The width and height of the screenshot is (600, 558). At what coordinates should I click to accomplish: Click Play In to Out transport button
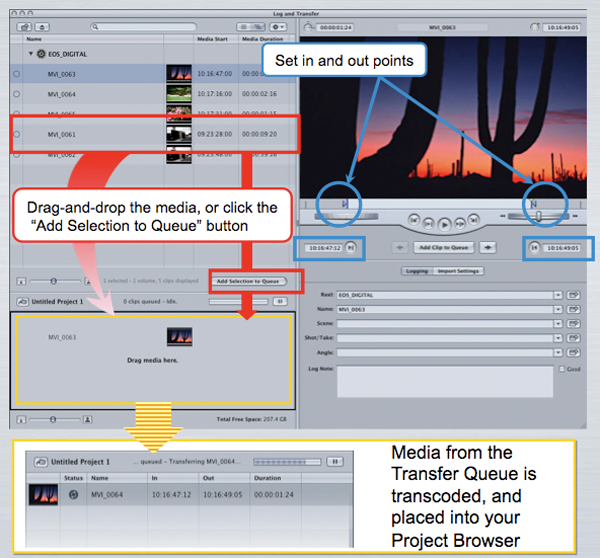coord(429,224)
